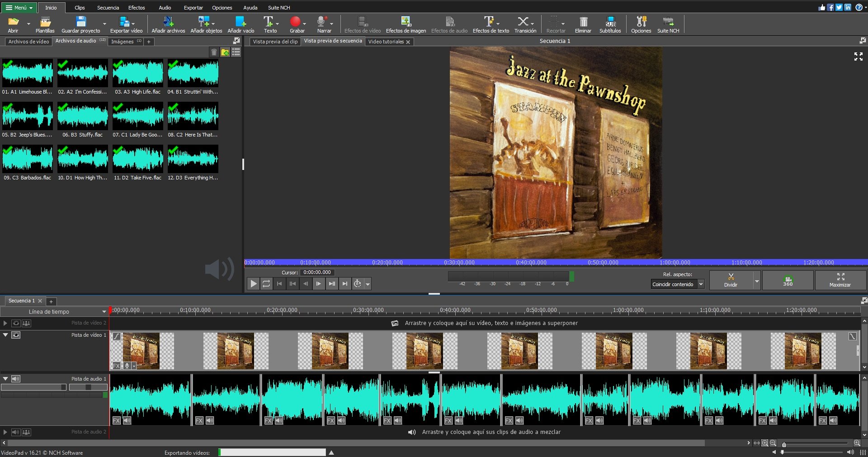Toggle fade-in curve on first video clip
Viewport: 868px width, 457px height.
(x=116, y=336)
